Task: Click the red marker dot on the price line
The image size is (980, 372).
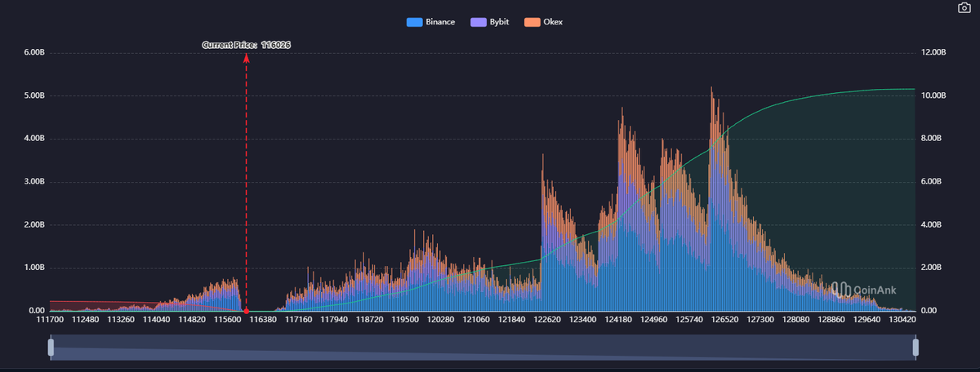Action: pyautogui.click(x=246, y=311)
